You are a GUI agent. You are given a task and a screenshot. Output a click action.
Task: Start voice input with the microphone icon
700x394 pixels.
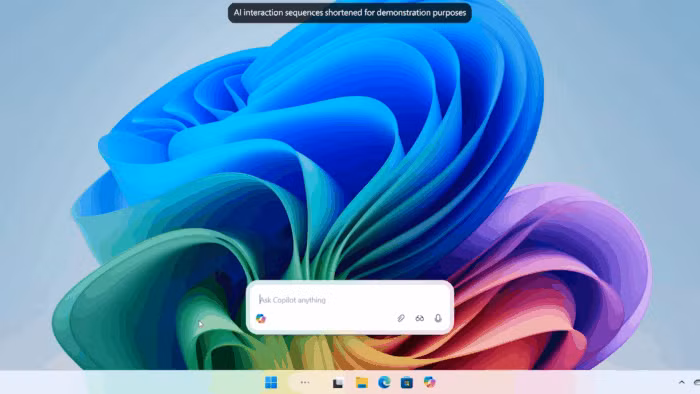438,318
